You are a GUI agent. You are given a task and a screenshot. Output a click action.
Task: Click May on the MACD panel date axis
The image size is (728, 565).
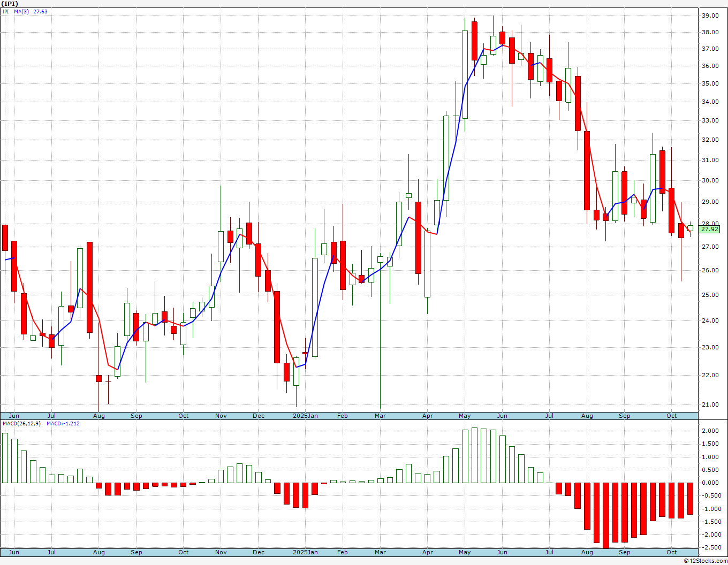[465, 552]
